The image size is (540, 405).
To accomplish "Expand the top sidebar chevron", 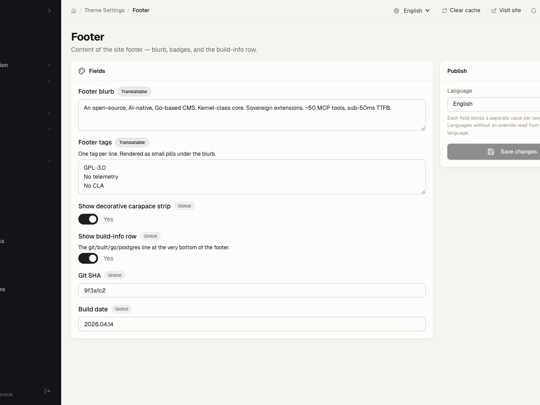I will 49,11.
